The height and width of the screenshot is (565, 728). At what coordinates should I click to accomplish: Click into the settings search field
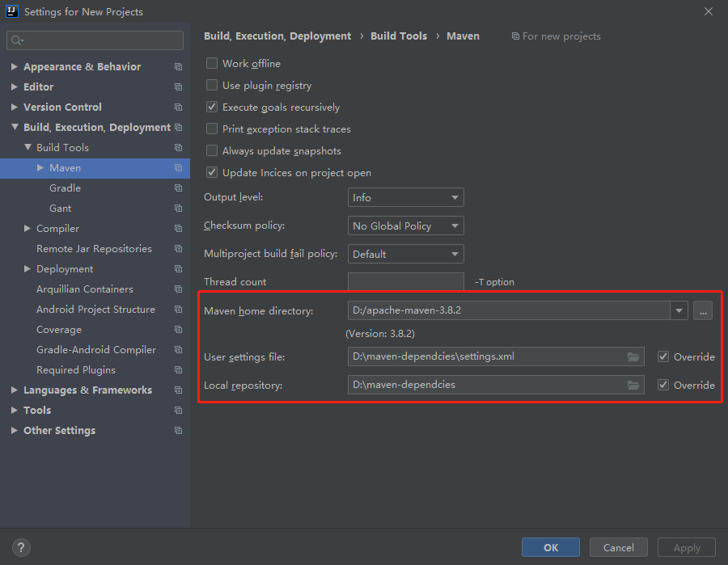pos(95,40)
